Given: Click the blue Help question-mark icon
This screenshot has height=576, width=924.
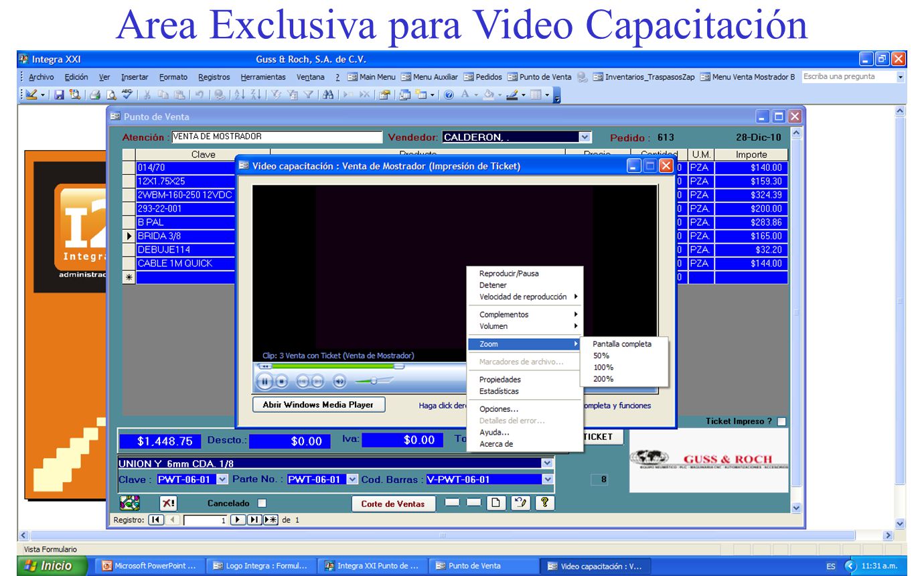Looking at the screenshot, I should click(449, 95).
